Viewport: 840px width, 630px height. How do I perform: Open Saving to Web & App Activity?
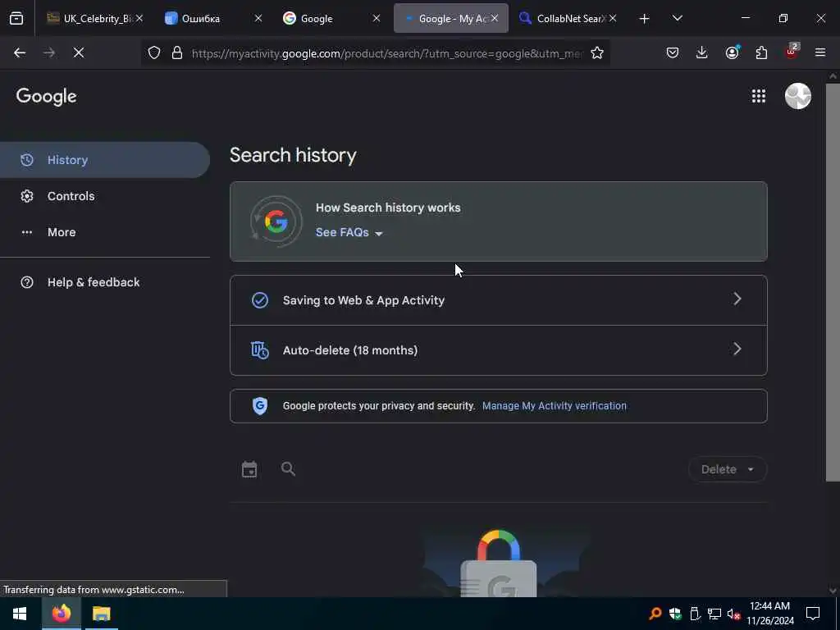tap(498, 300)
